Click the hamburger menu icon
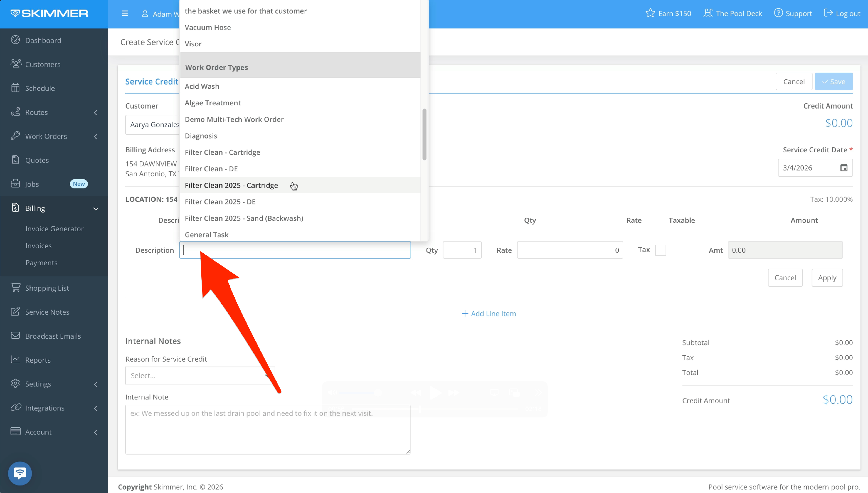The width and height of the screenshot is (868, 493). [x=125, y=14]
